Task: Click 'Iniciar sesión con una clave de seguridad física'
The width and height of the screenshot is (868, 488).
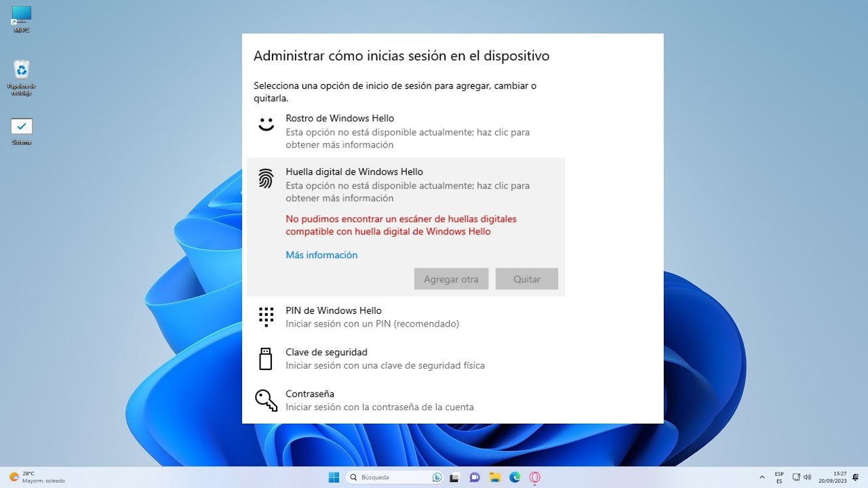Action: click(385, 365)
